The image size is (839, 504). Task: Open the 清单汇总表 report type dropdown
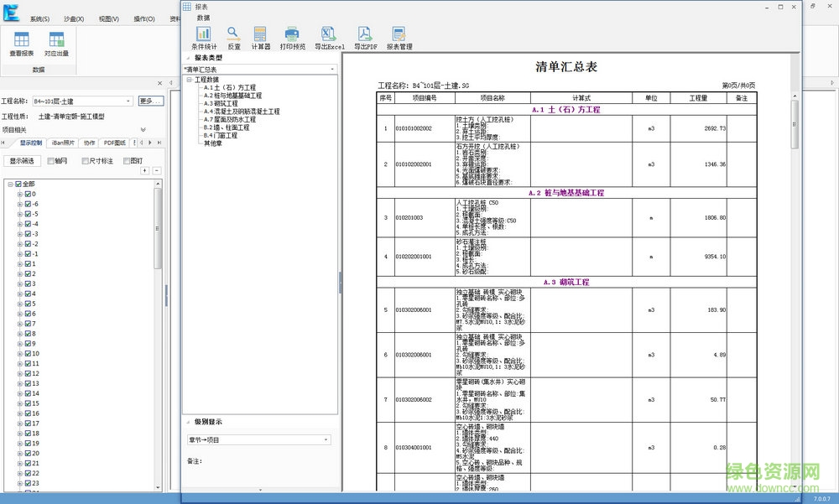pyautogui.click(x=259, y=70)
